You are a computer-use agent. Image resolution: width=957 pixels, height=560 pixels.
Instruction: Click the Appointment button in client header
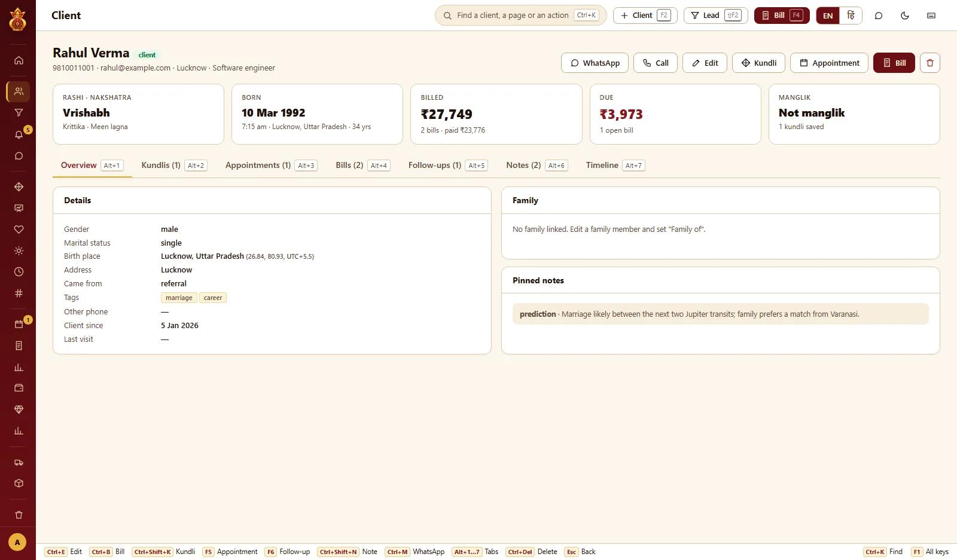pos(829,63)
